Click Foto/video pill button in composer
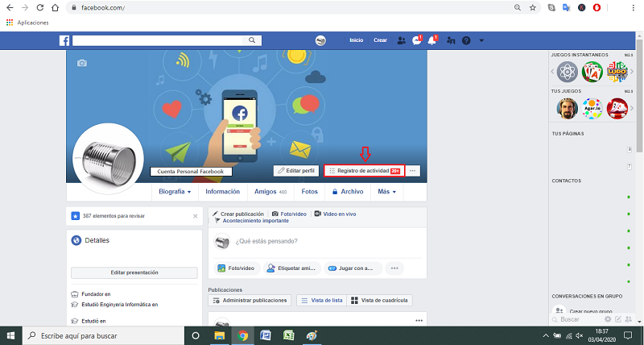This screenshot has width=644, height=345. (x=237, y=268)
